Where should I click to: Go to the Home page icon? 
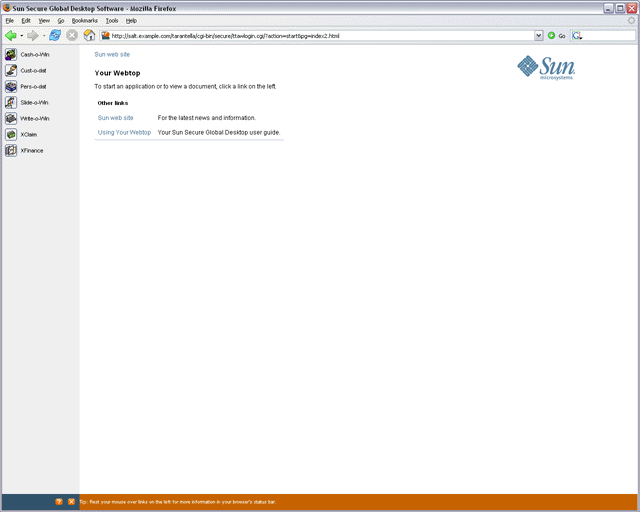click(x=89, y=36)
